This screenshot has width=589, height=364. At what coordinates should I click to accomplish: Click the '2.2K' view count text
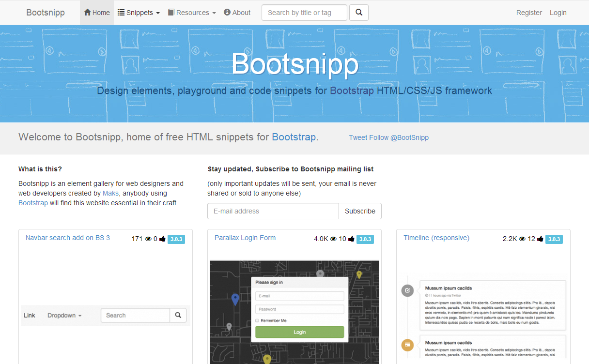pos(510,239)
